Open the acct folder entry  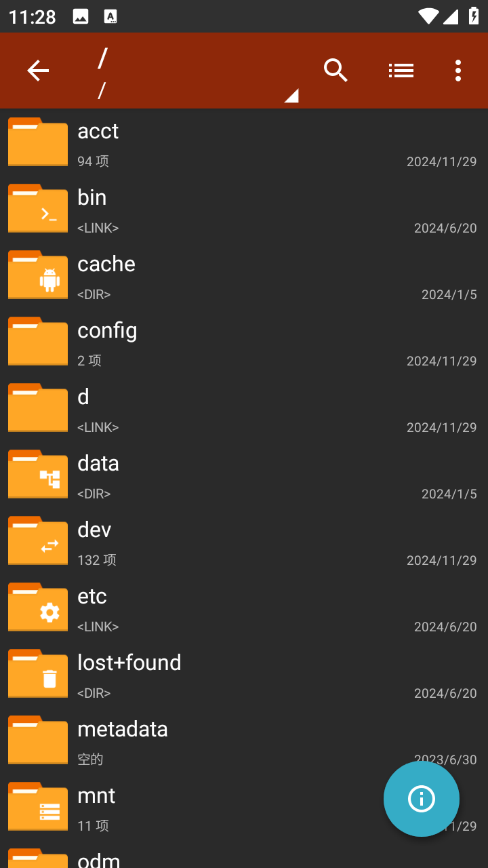coord(244,142)
